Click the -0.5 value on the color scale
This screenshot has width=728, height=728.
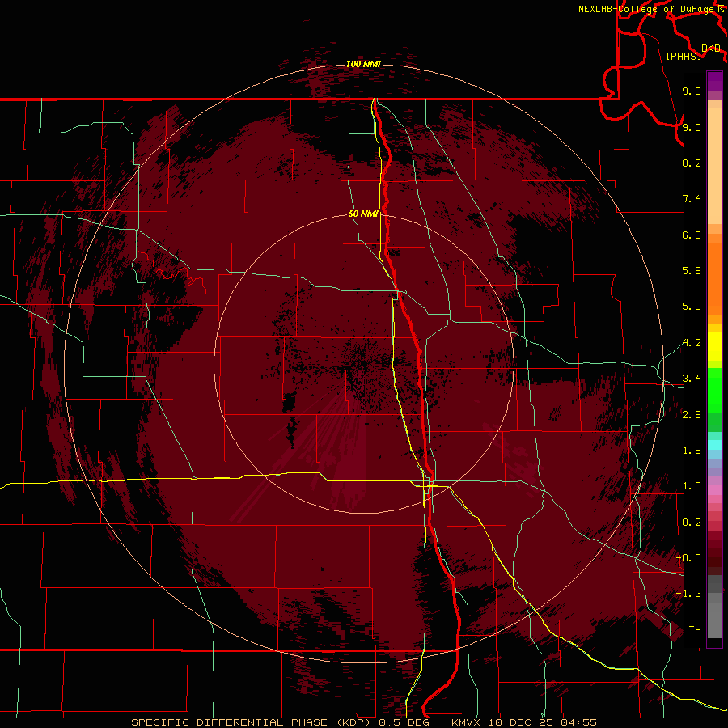[688, 558]
